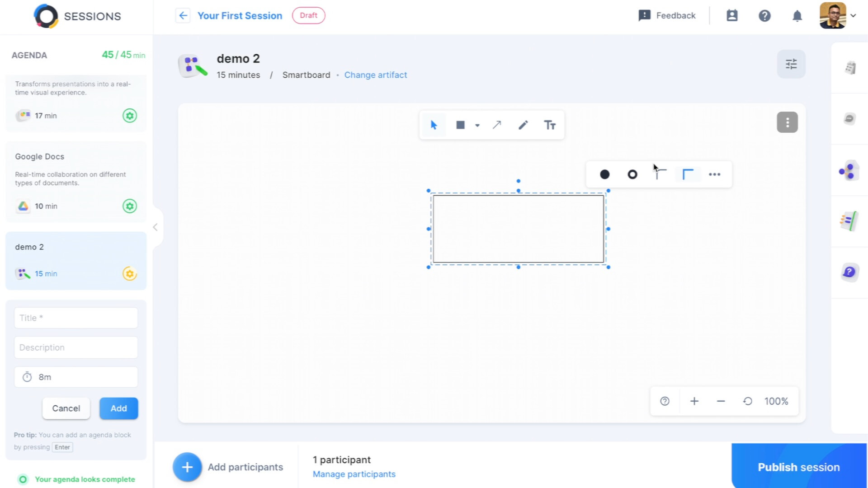Enable sharp corners for the rectangle
This screenshot has height=488, width=868.
pos(688,174)
